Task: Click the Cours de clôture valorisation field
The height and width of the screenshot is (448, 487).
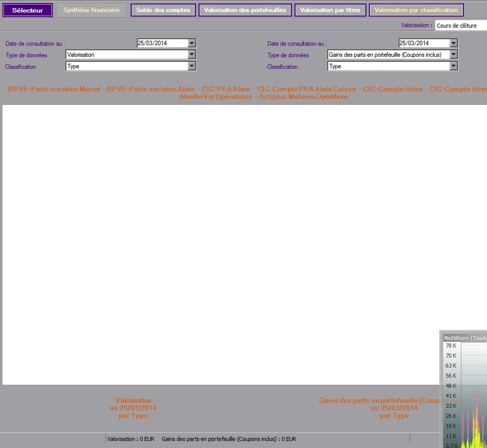Action: click(460, 26)
